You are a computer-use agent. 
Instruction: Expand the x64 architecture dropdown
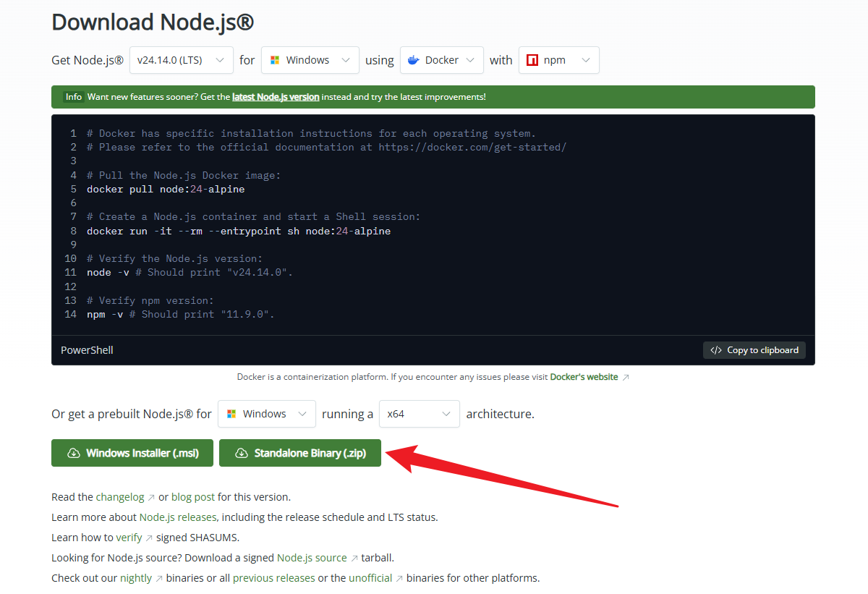tap(420, 414)
